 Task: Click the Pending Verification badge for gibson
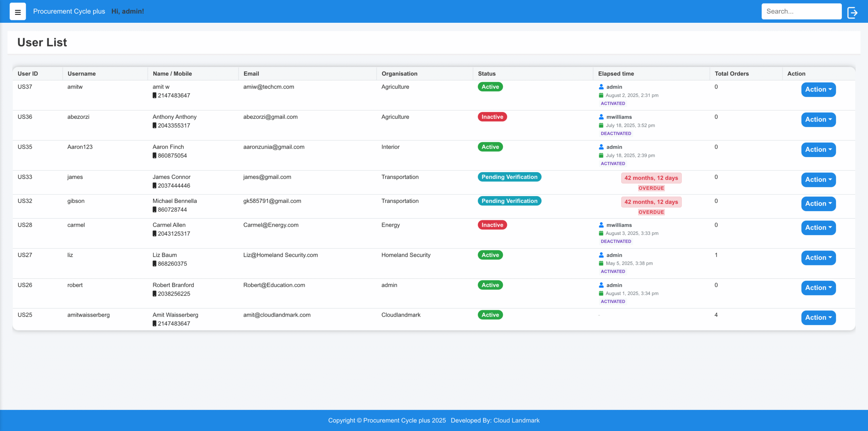509,201
